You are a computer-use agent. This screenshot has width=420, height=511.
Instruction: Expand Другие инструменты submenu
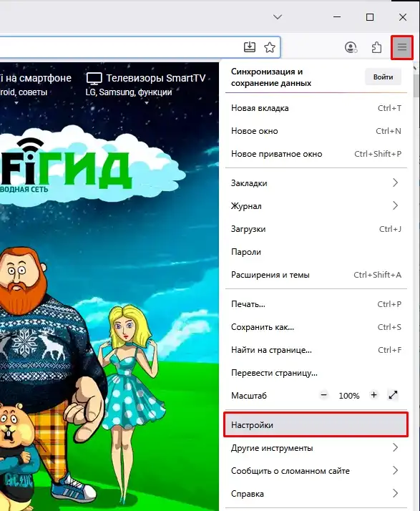316,448
